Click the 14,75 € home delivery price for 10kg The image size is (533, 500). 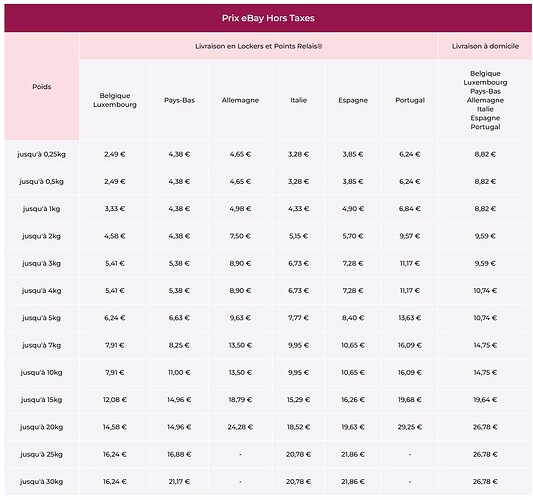coord(485,373)
